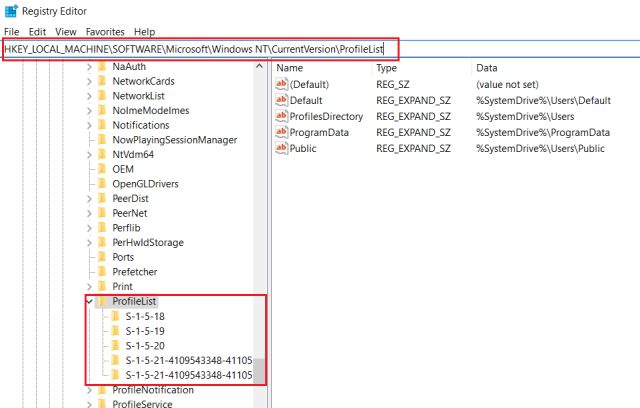Select the folder icon for S-1-5-18 key
Screen dimensions: 640x408
115,316
